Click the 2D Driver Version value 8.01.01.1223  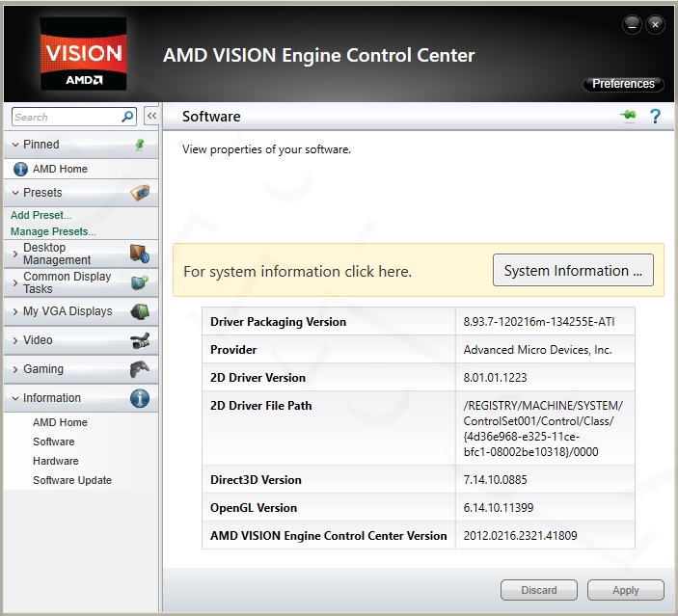pyautogui.click(x=495, y=377)
